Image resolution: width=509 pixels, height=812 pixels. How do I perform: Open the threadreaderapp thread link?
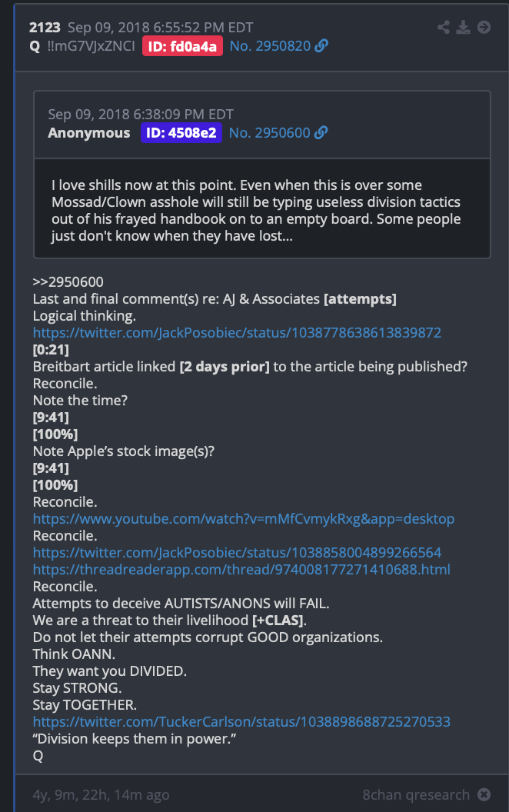(241, 570)
